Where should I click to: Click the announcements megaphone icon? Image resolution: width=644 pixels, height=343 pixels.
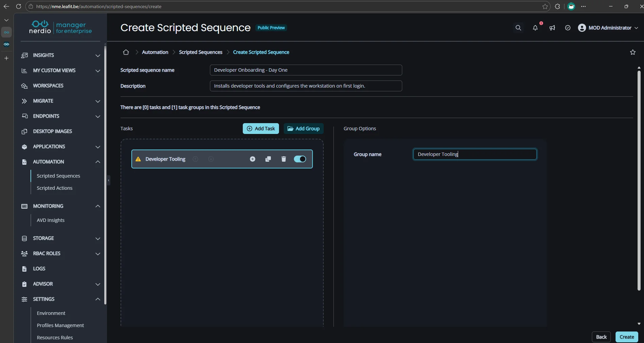tap(552, 28)
